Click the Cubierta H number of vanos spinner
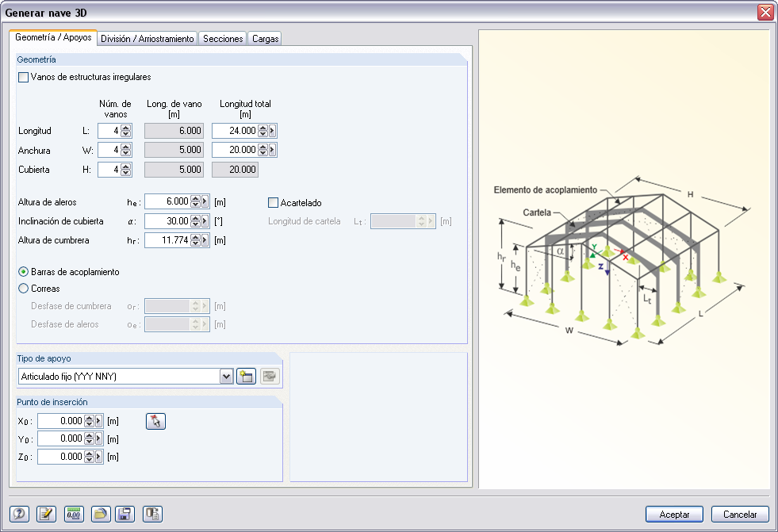The height and width of the screenshot is (532, 778). click(x=126, y=170)
